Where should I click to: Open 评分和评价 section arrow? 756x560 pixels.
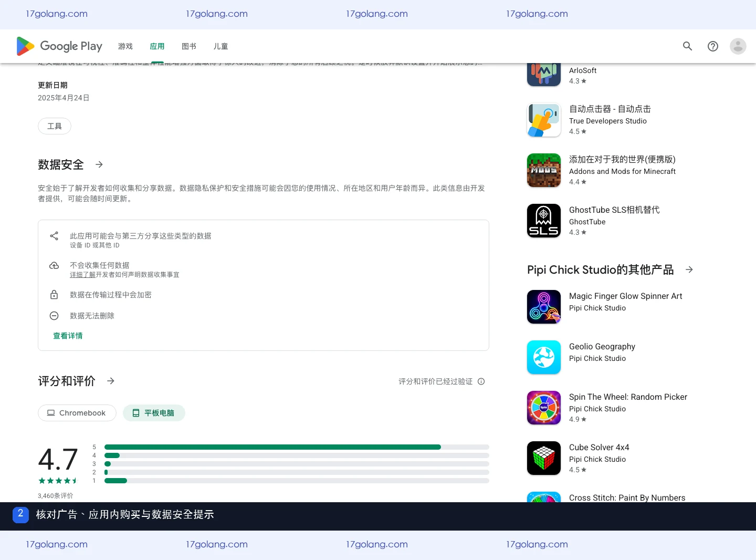[111, 381]
